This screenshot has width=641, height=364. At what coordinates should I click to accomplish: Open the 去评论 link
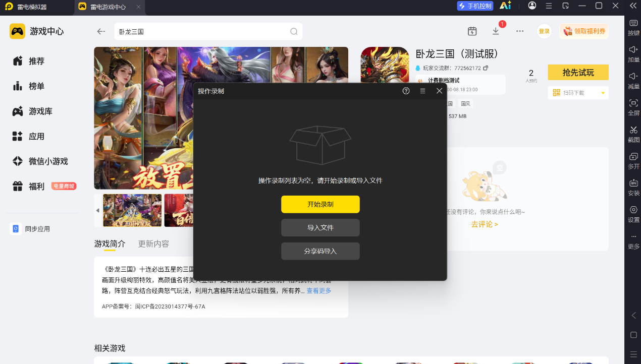485,224
